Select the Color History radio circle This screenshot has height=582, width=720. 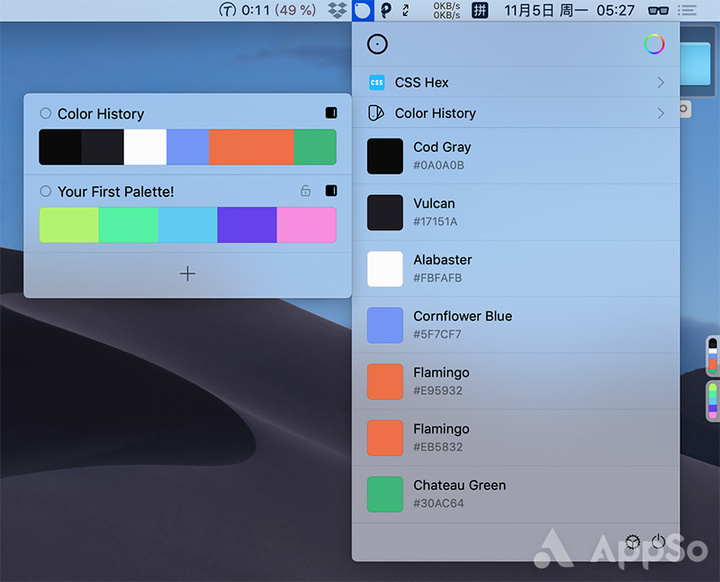(45, 113)
